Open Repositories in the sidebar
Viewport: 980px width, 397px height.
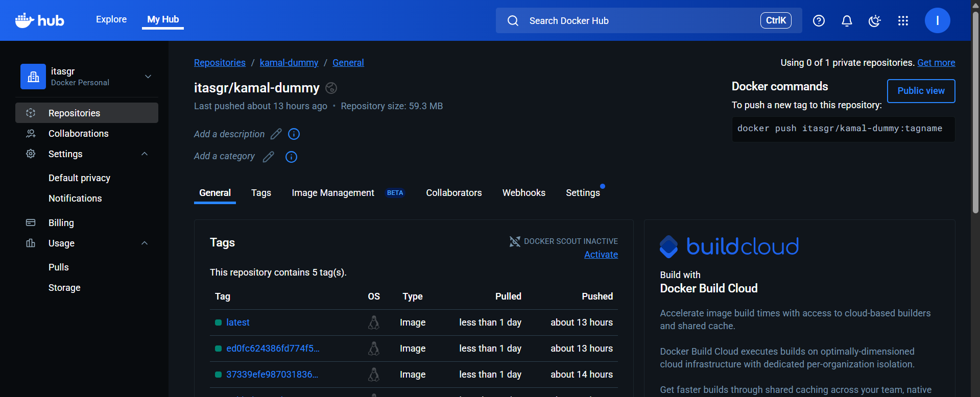(87, 113)
